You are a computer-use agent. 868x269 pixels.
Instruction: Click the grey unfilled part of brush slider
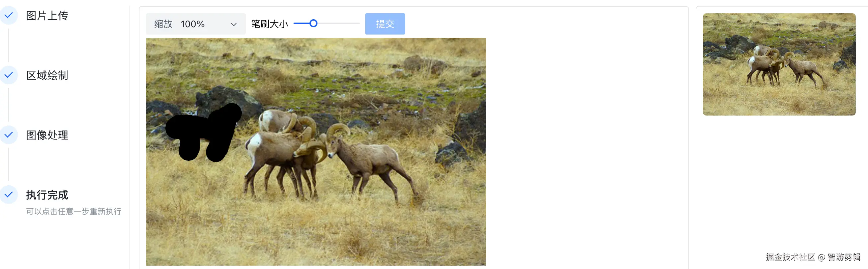coord(339,23)
